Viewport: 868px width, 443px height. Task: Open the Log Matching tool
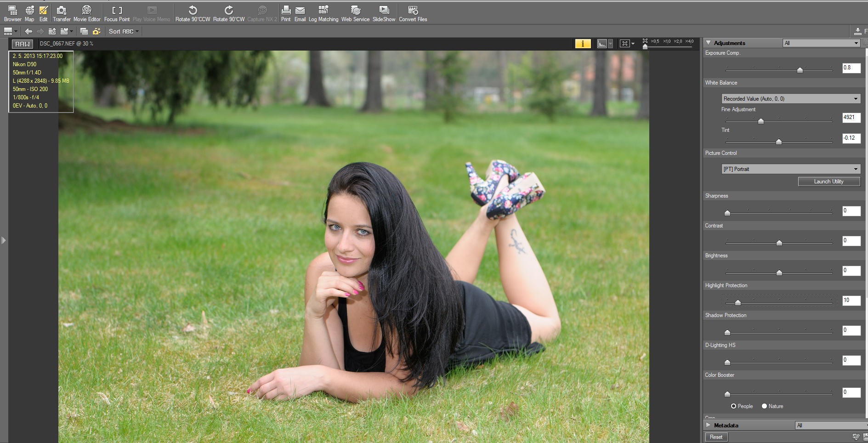(x=323, y=13)
